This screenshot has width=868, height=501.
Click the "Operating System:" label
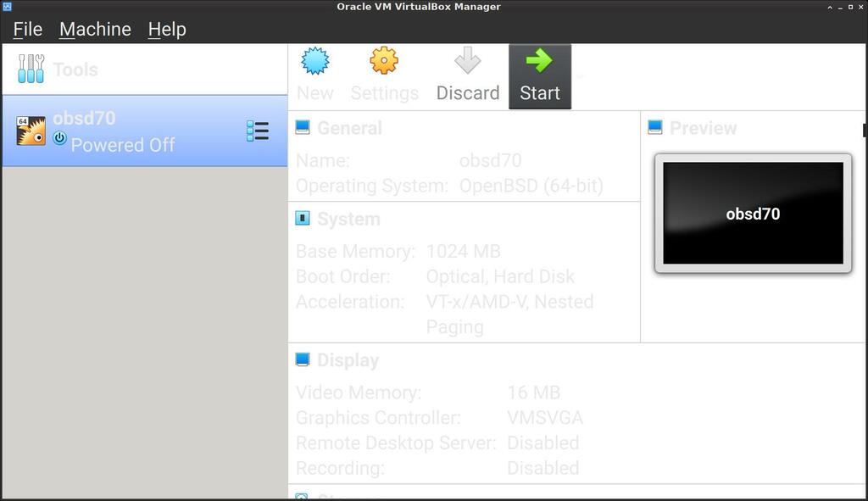point(372,186)
